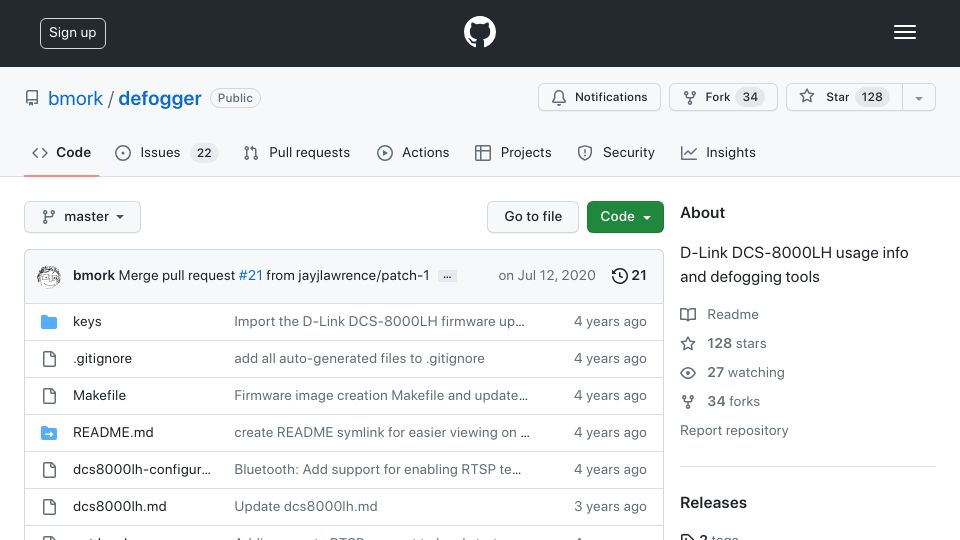Open pull request #21 link
Viewport: 960px width, 540px height.
tap(250, 276)
